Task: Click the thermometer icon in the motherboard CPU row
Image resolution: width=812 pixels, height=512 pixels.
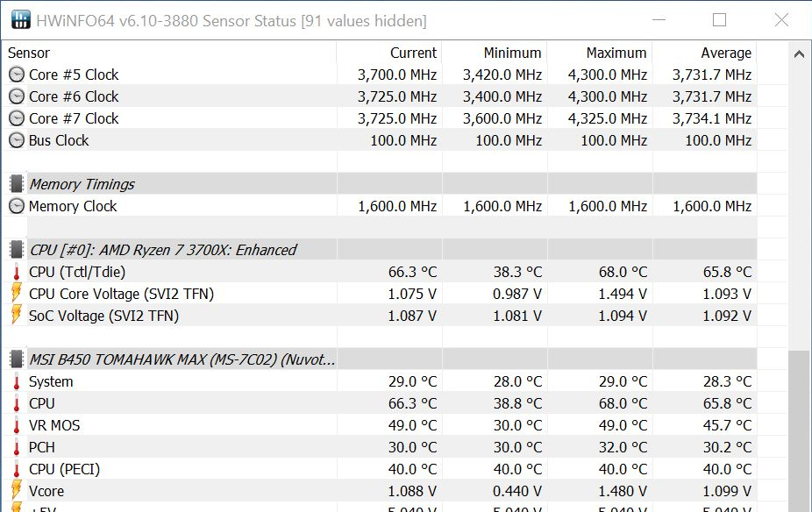Action: click(x=17, y=403)
